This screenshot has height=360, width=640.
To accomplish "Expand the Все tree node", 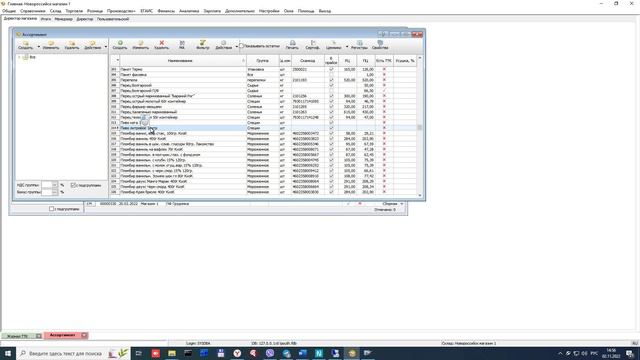I will point(19,57).
